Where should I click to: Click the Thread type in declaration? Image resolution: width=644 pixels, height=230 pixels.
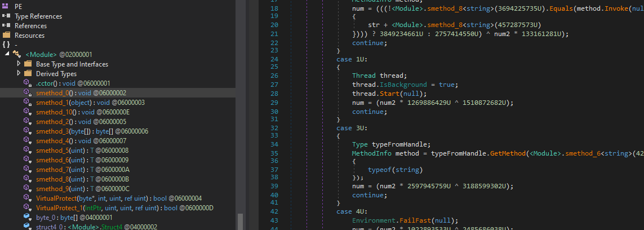click(364, 76)
